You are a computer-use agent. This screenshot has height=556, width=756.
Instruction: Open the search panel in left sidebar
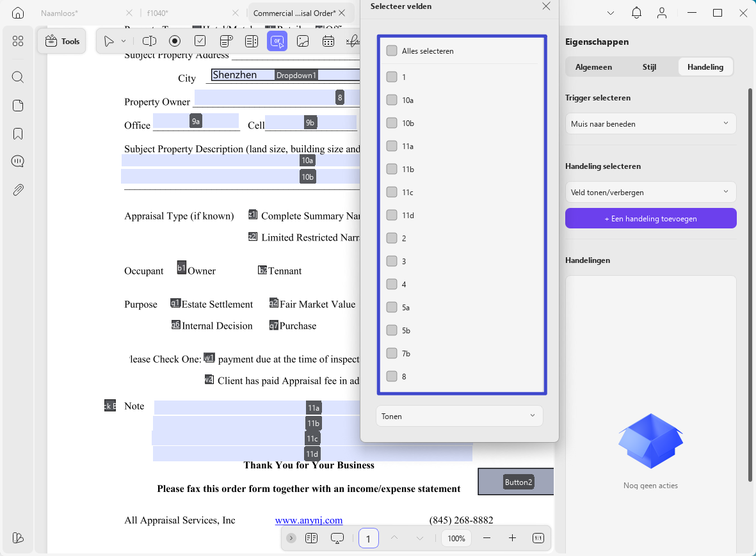pyautogui.click(x=18, y=77)
